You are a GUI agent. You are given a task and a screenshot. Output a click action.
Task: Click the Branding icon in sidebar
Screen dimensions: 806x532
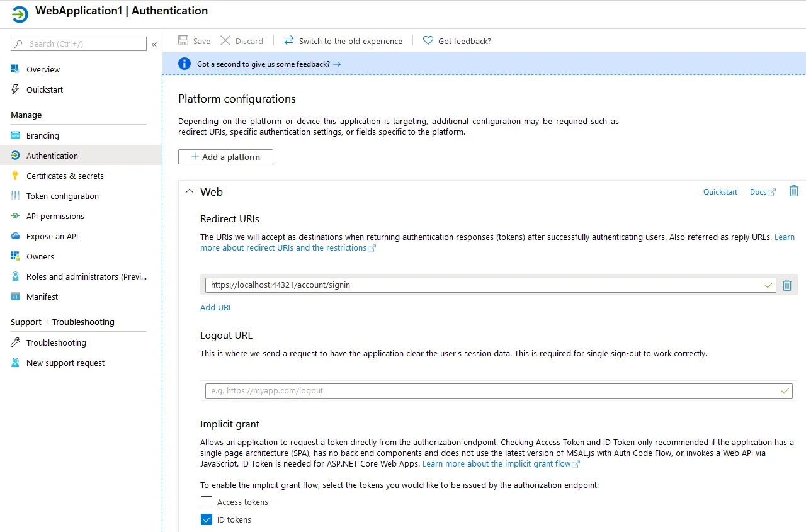[15, 135]
